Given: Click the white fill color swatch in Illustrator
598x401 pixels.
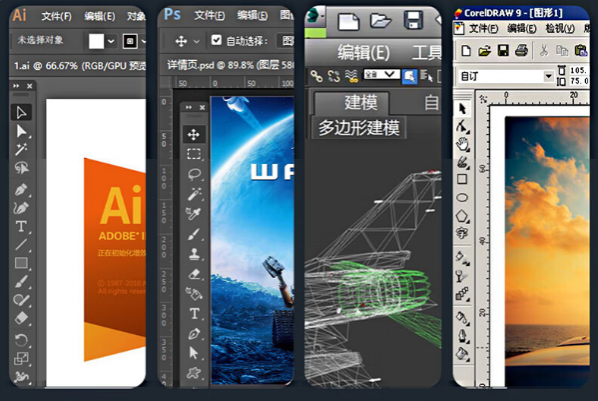Looking at the screenshot, I should tap(96, 41).
